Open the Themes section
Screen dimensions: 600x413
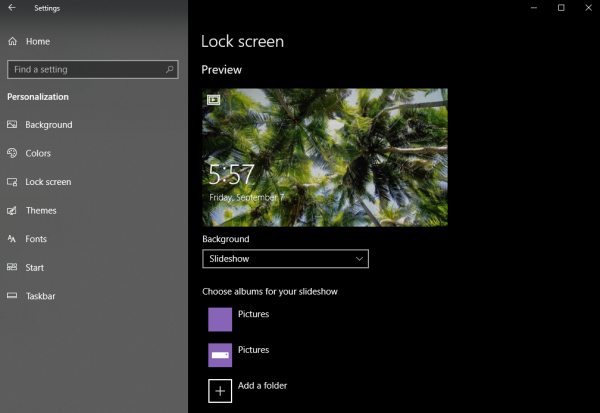click(41, 211)
